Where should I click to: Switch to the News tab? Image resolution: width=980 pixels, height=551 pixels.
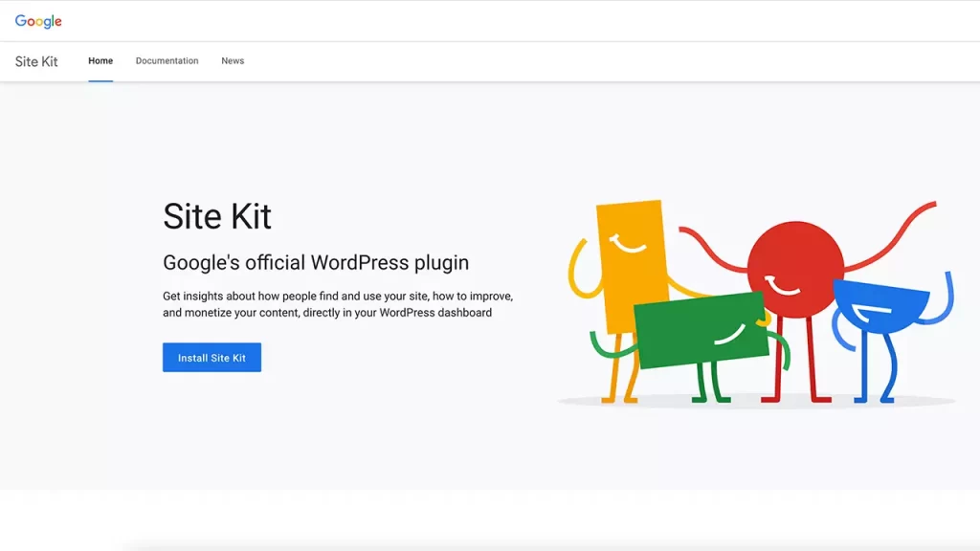[x=233, y=60]
